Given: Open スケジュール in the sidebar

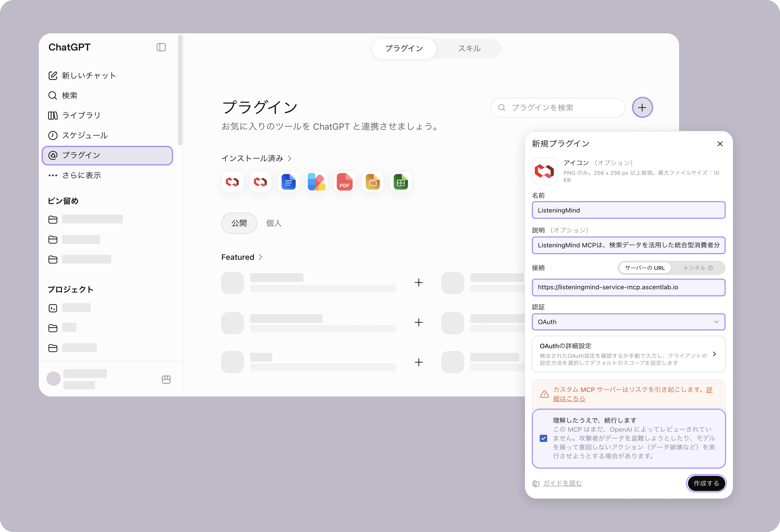Looking at the screenshot, I should point(78,135).
